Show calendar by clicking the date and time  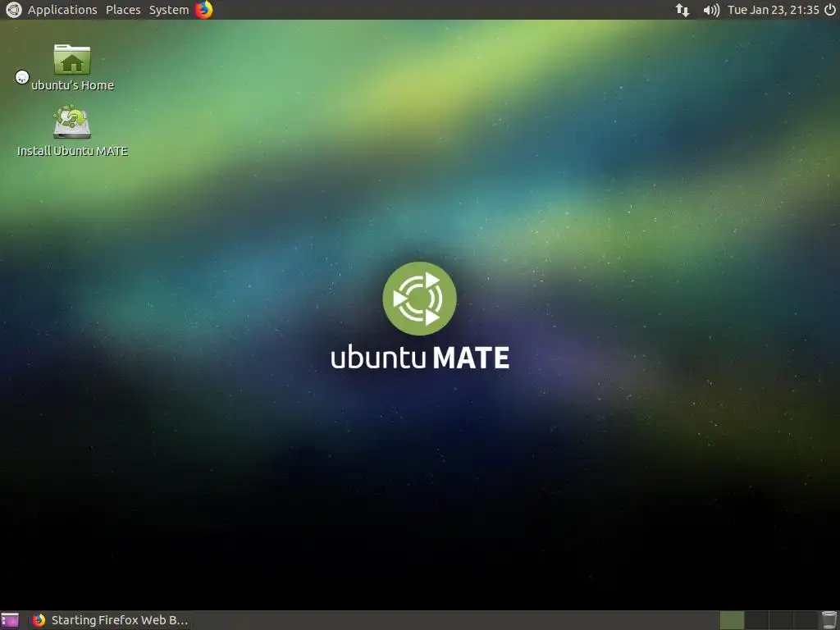(773, 10)
